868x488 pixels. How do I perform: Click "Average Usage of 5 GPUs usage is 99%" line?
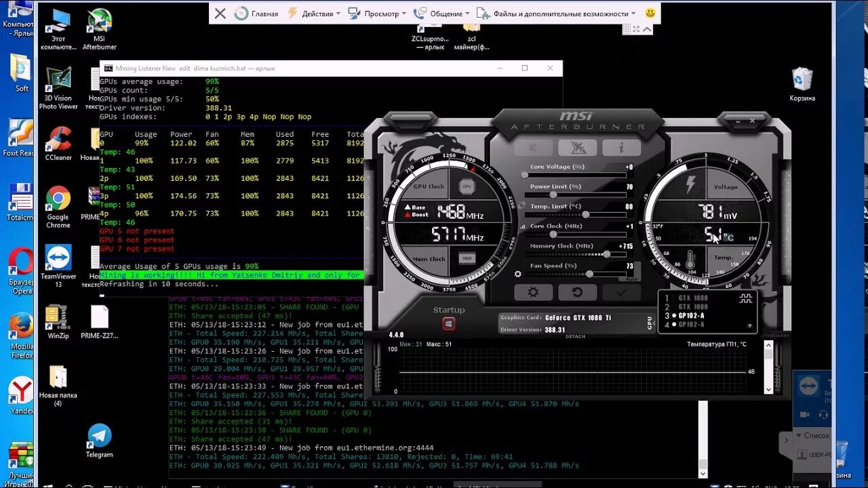click(x=179, y=266)
